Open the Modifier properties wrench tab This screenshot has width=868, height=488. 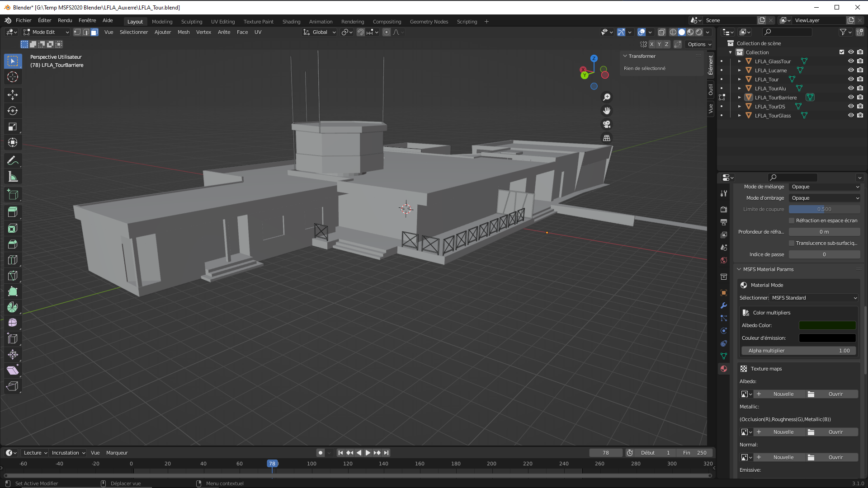[724, 305]
